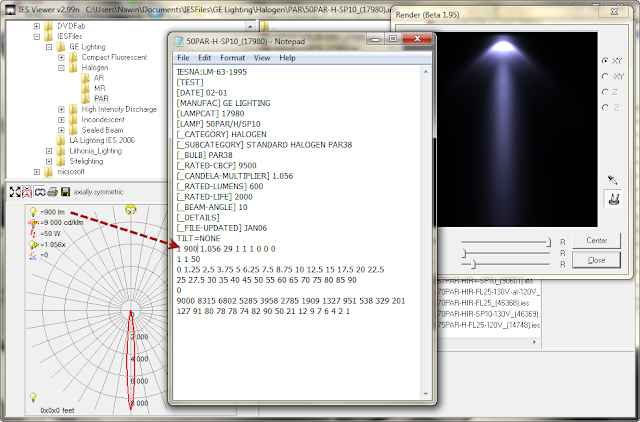640x422 pixels.
Task: Click the R reset beside bottom slider
Action: [562, 264]
